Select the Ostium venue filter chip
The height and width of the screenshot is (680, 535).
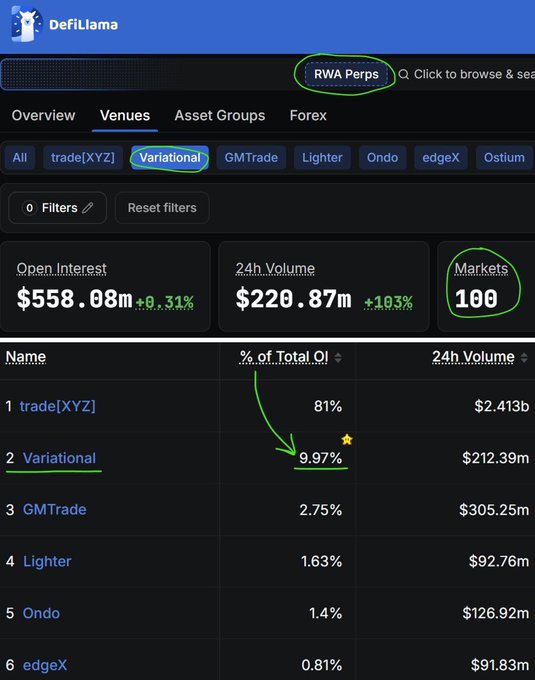click(x=504, y=157)
